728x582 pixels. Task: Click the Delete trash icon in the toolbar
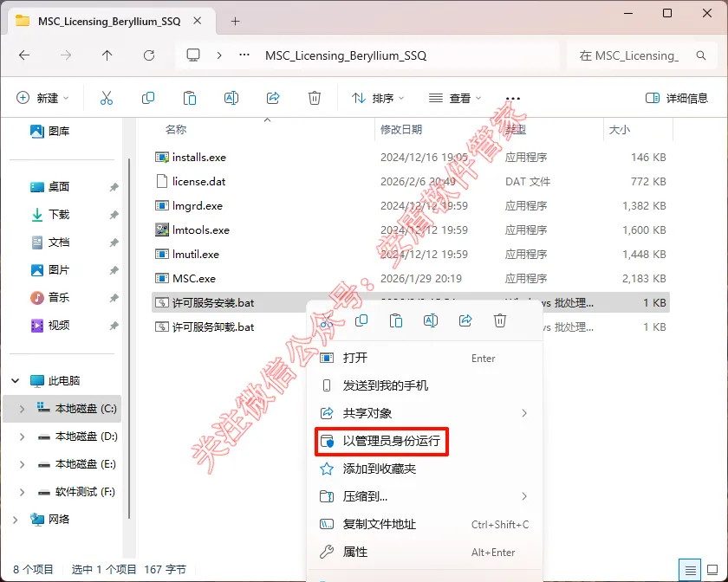[315, 98]
